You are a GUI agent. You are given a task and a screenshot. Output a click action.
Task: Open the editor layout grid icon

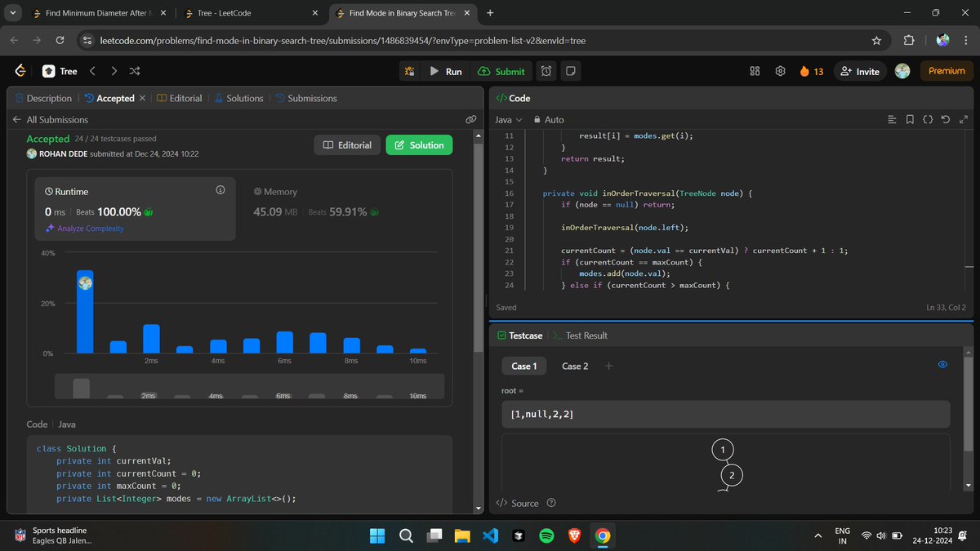click(x=754, y=71)
